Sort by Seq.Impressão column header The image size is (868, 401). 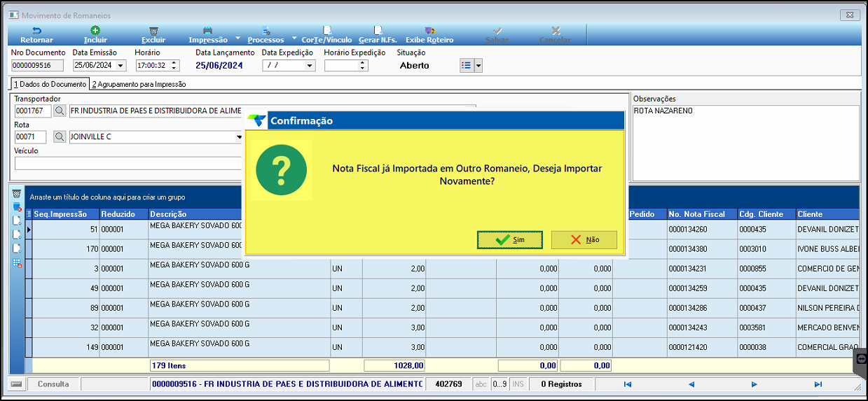point(65,214)
